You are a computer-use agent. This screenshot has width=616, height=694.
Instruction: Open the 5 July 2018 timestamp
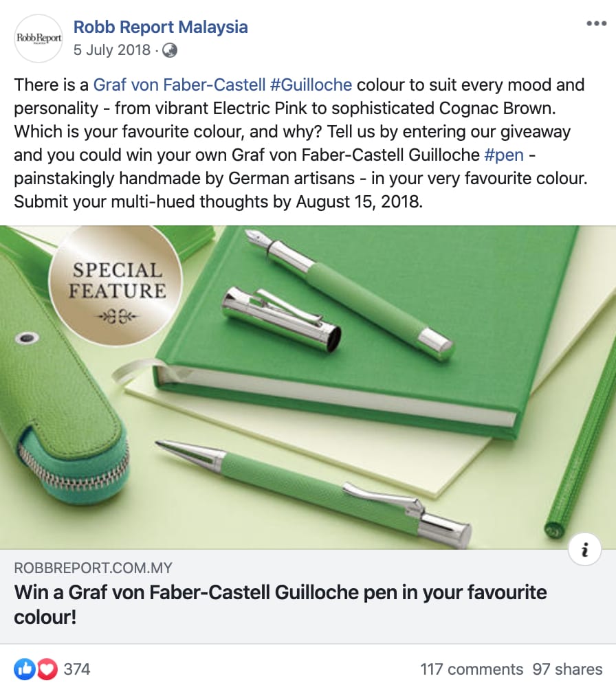pyautogui.click(x=112, y=50)
